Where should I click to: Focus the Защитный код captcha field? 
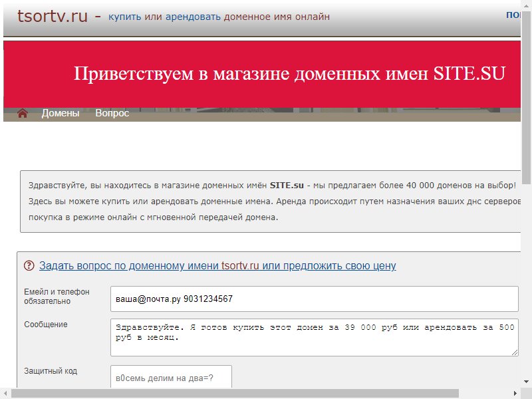tap(171, 376)
